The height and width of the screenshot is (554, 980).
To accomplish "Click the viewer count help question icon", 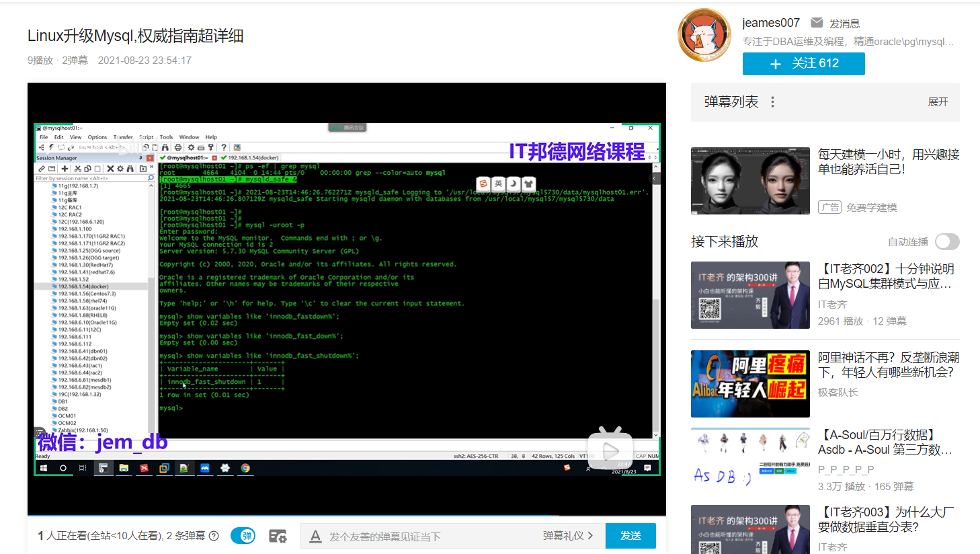I will (x=214, y=536).
